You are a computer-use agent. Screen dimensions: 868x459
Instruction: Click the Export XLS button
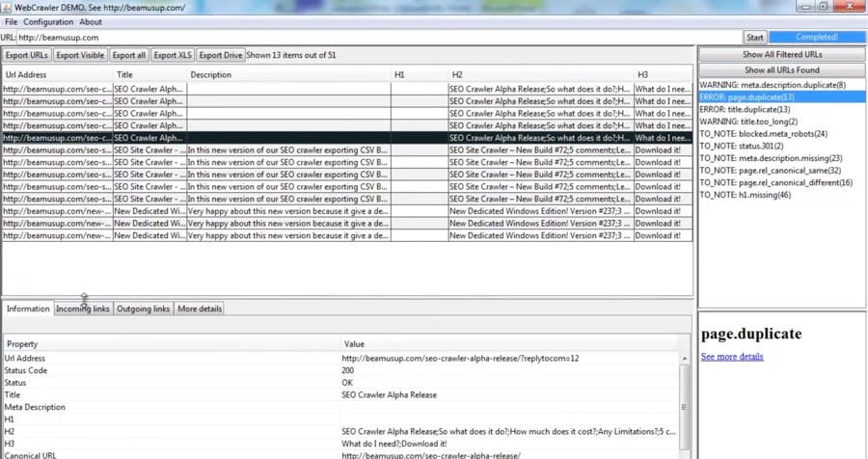(x=173, y=55)
